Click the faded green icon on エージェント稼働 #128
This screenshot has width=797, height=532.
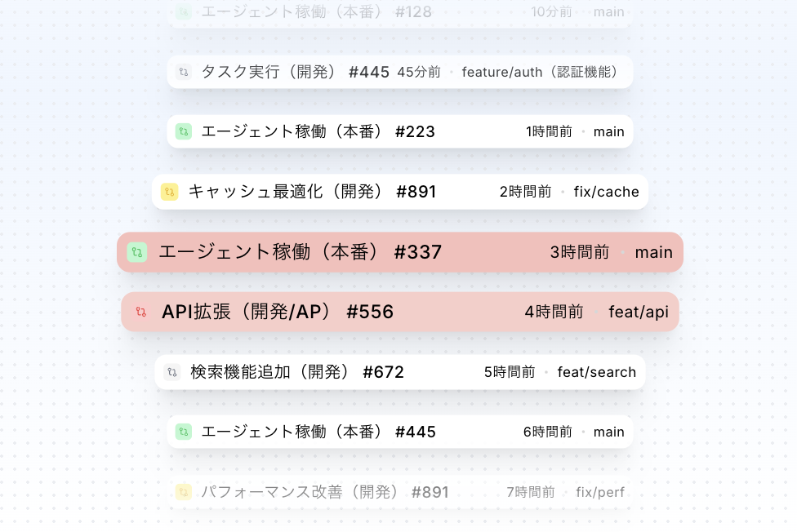(183, 11)
